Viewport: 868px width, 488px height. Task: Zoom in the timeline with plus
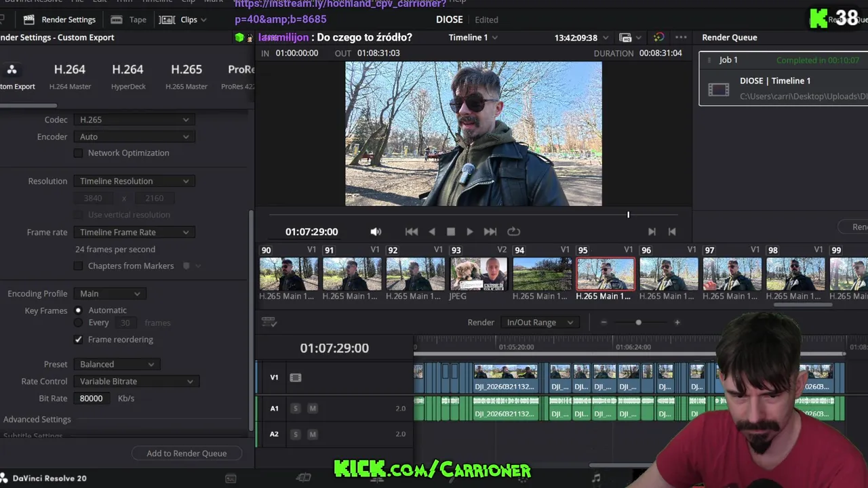click(x=677, y=323)
